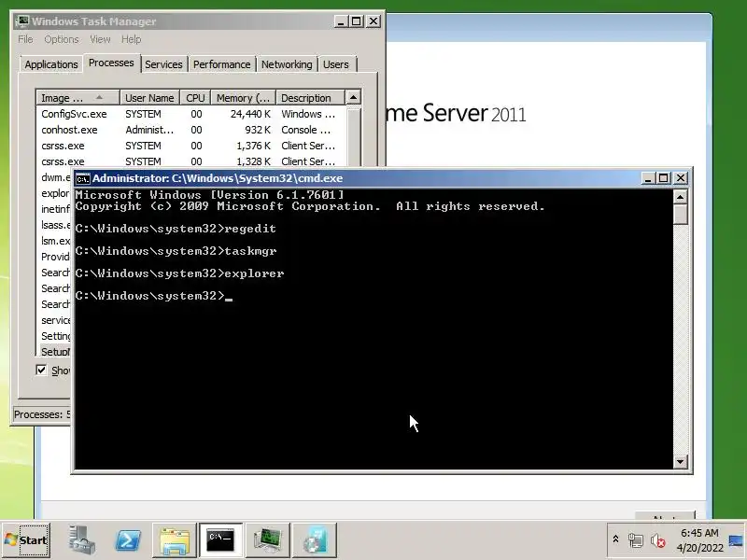This screenshot has height=560, width=747.
Task: Click the cmd window scrollbar thumb
Action: point(681,214)
